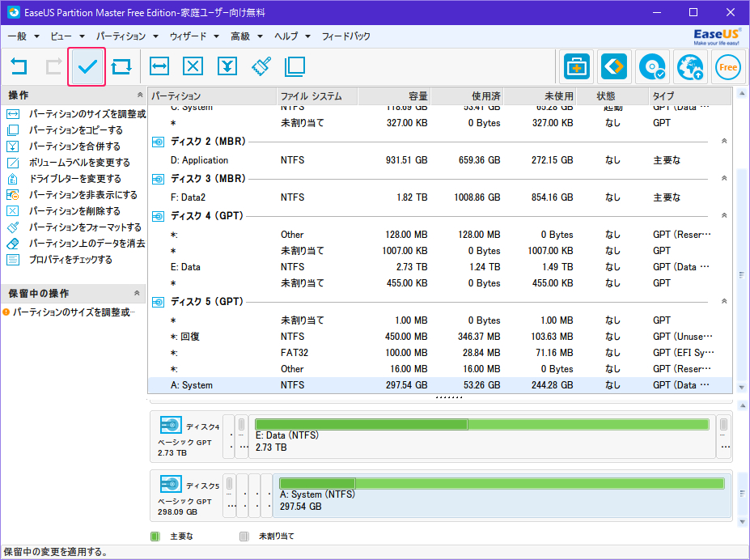The image size is (750, 560).
Task: Collapse the 保留中の操作 panel with its chevron
Action: [137, 293]
